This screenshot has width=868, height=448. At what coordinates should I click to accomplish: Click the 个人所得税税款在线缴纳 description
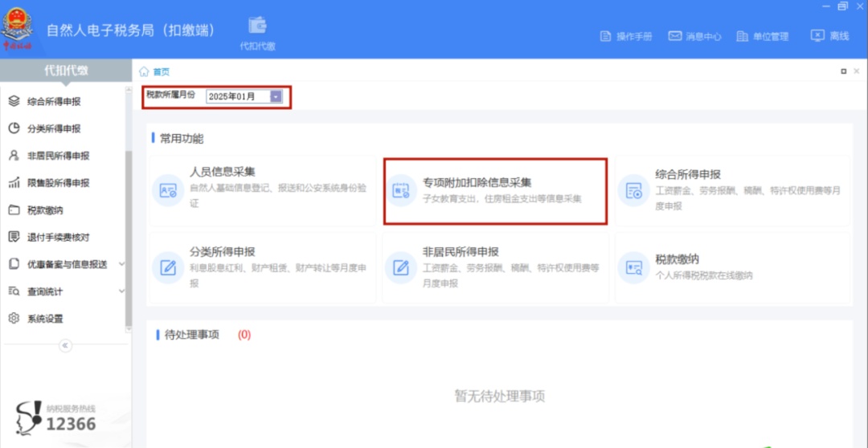point(703,275)
